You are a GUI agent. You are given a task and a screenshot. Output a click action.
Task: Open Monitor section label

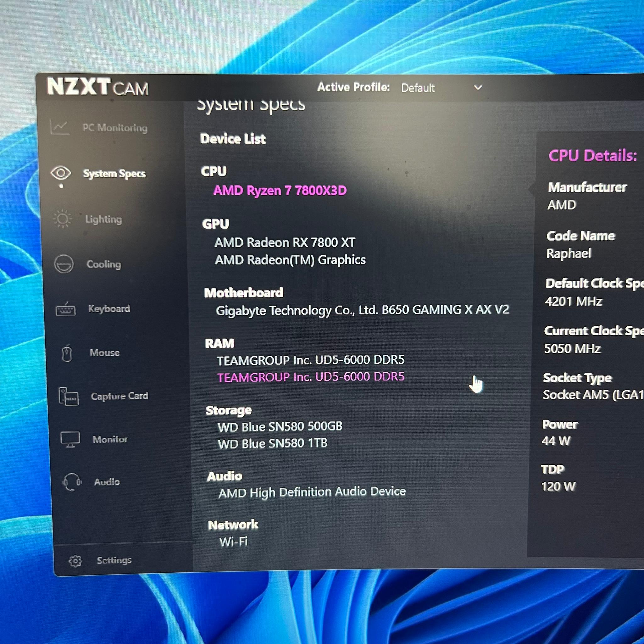(110, 439)
